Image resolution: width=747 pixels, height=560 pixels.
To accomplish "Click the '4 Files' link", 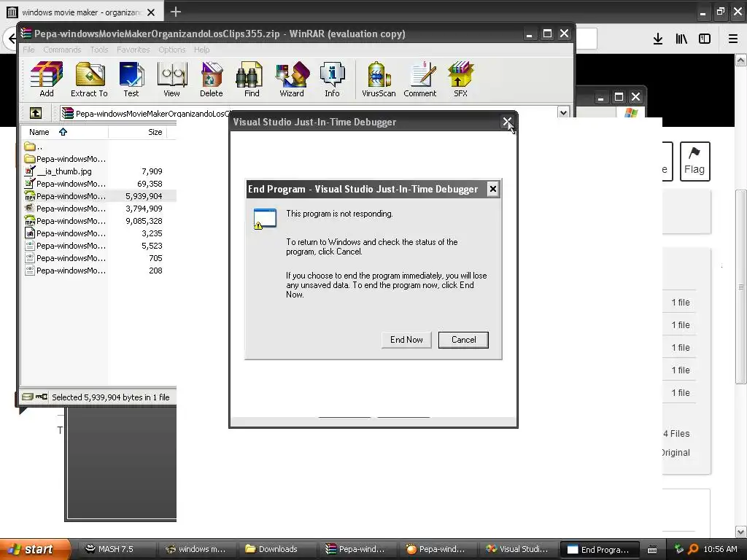I will click(x=676, y=434).
